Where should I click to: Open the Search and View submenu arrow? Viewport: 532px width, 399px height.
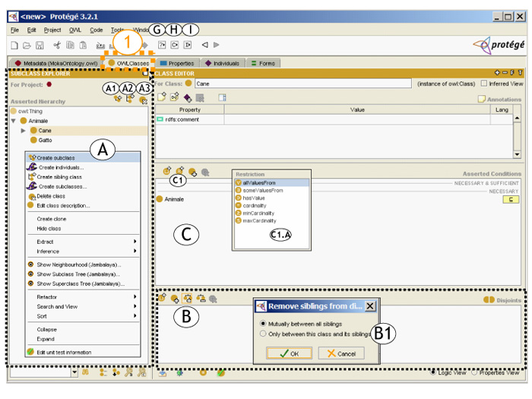click(135, 306)
